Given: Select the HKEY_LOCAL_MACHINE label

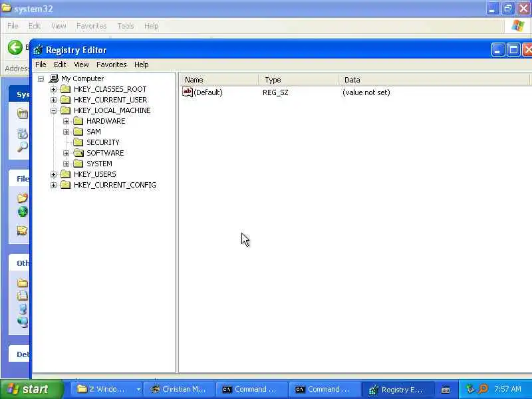Looking at the screenshot, I should [112, 110].
